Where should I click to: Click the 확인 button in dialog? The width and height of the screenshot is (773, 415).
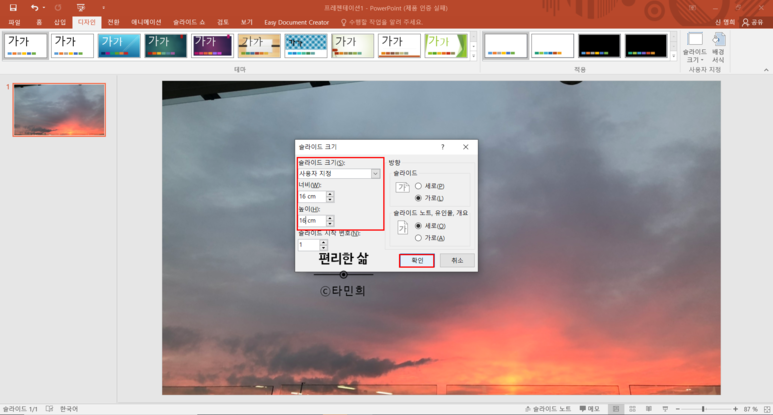pyautogui.click(x=417, y=260)
